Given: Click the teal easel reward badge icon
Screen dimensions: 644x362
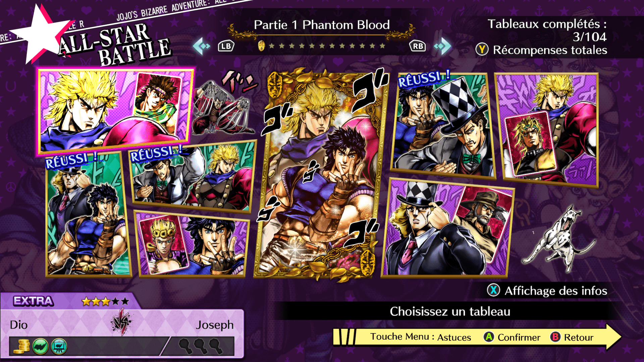Looking at the screenshot, I should [59, 346].
